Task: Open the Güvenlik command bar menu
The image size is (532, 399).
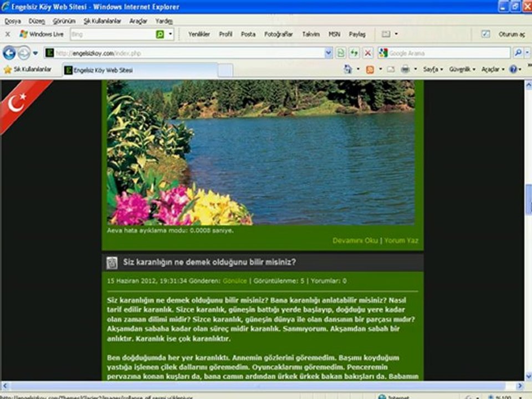Action: [x=462, y=69]
